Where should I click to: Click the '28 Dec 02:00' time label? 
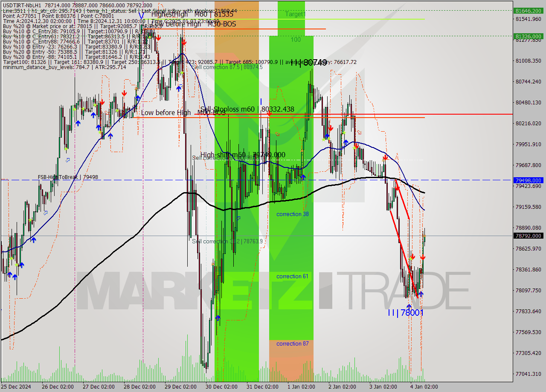tap(139, 386)
